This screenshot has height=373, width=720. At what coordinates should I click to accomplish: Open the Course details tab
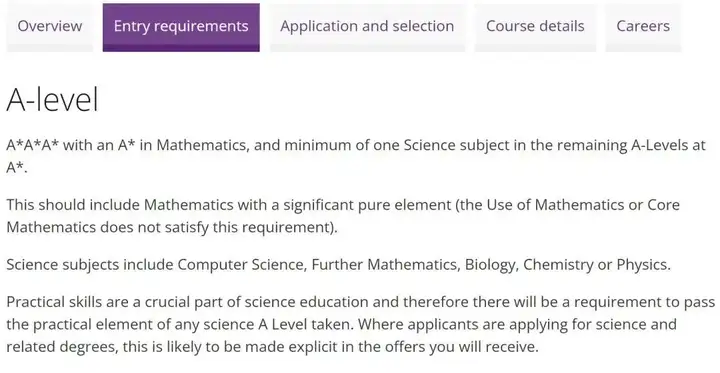click(535, 27)
